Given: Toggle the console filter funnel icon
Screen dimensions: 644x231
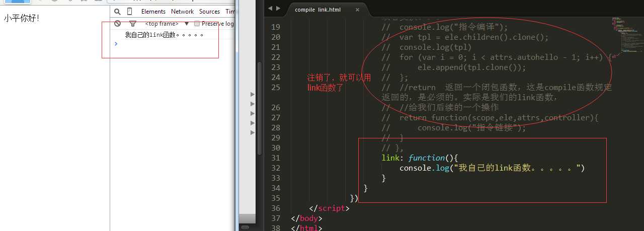Looking at the screenshot, I should (133, 24).
